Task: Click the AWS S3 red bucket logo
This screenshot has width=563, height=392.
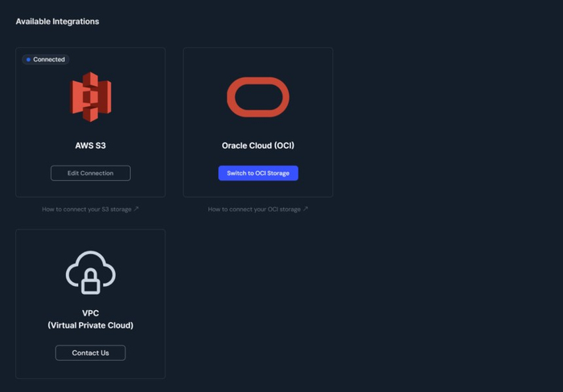Action: (x=90, y=96)
